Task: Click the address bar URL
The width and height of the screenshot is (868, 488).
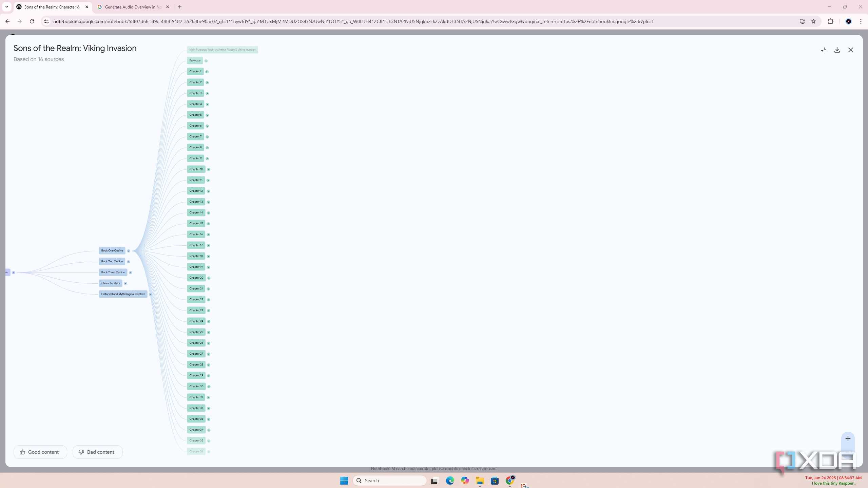Action: pos(353,21)
